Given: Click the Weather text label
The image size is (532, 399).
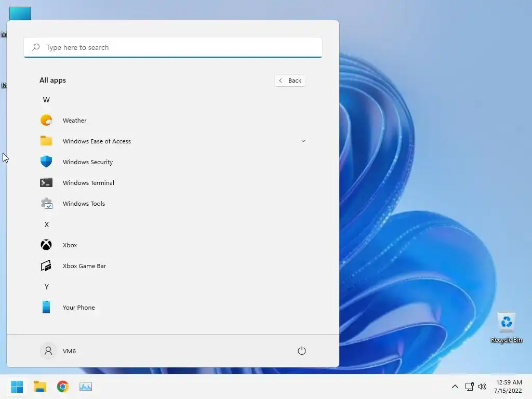Looking at the screenshot, I should [x=75, y=121].
